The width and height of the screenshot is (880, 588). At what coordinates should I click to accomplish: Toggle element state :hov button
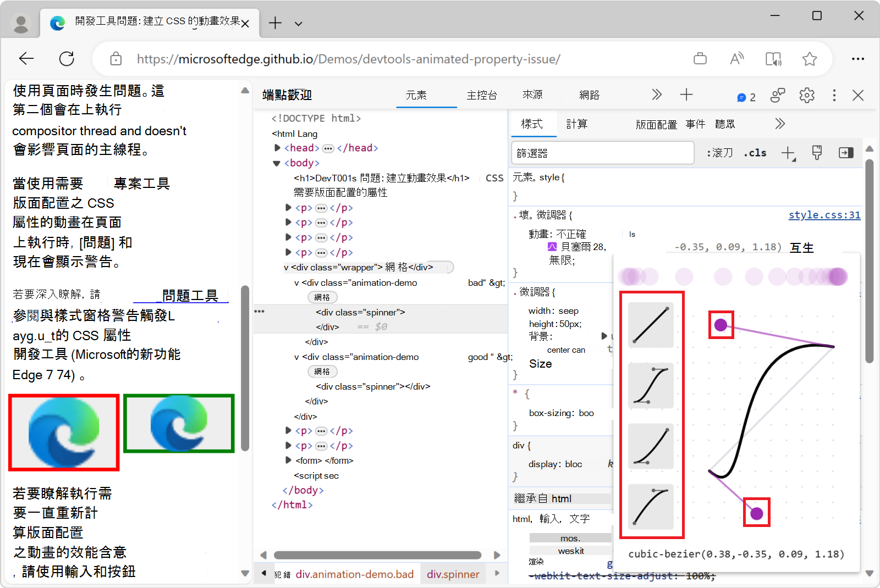coord(720,153)
